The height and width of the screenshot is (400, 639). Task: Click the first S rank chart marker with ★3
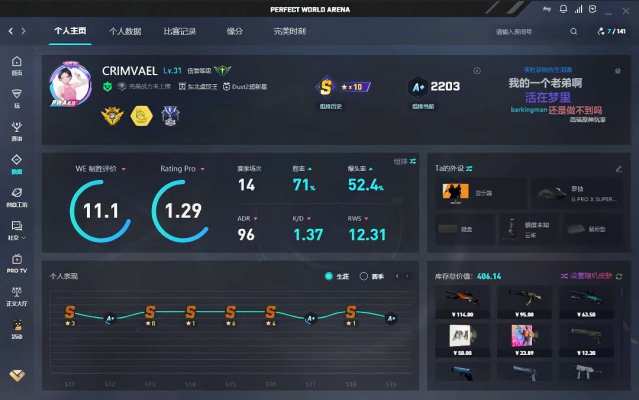pos(70,314)
